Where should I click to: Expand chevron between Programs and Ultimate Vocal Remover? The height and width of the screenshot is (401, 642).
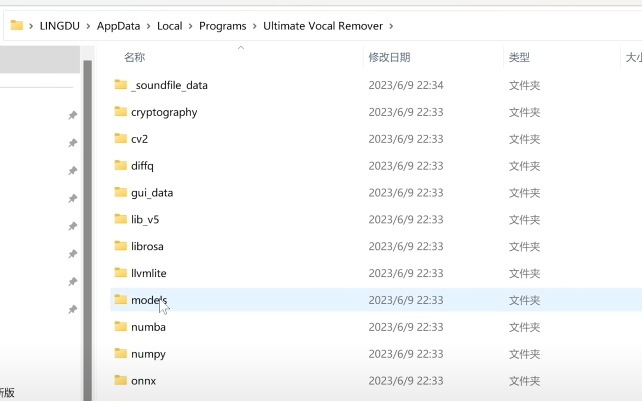(x=255, y=26)
